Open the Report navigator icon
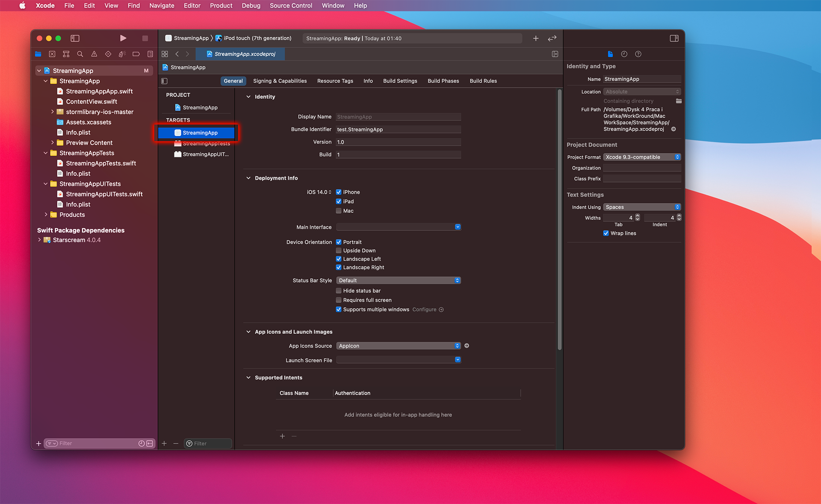 (150, 54)
